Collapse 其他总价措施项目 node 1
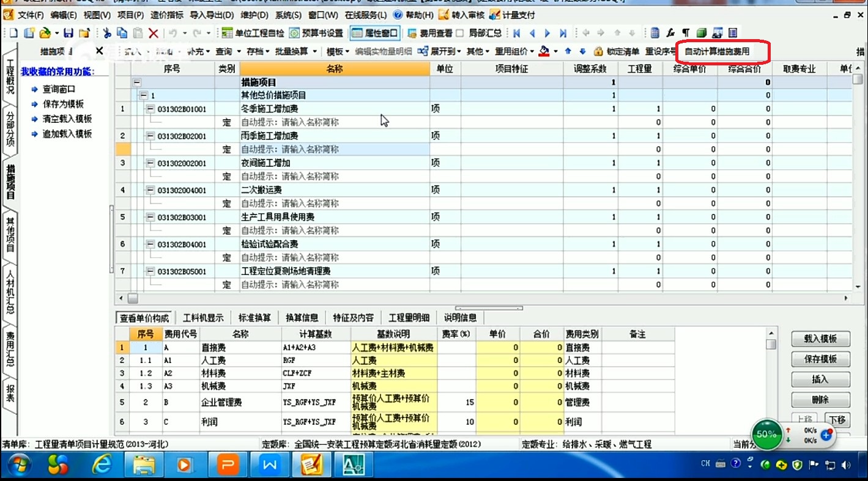The image size is (868, 481). (x=144, y=95)
